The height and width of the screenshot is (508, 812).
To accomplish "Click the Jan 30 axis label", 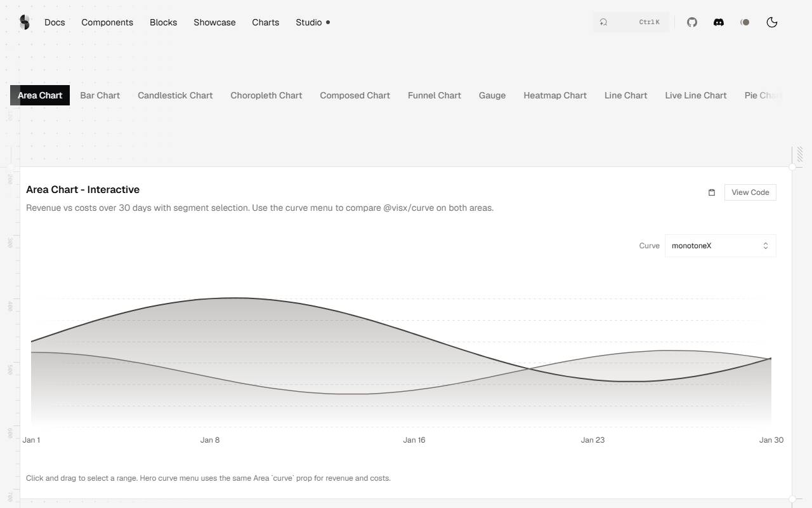I will (771, 440).
